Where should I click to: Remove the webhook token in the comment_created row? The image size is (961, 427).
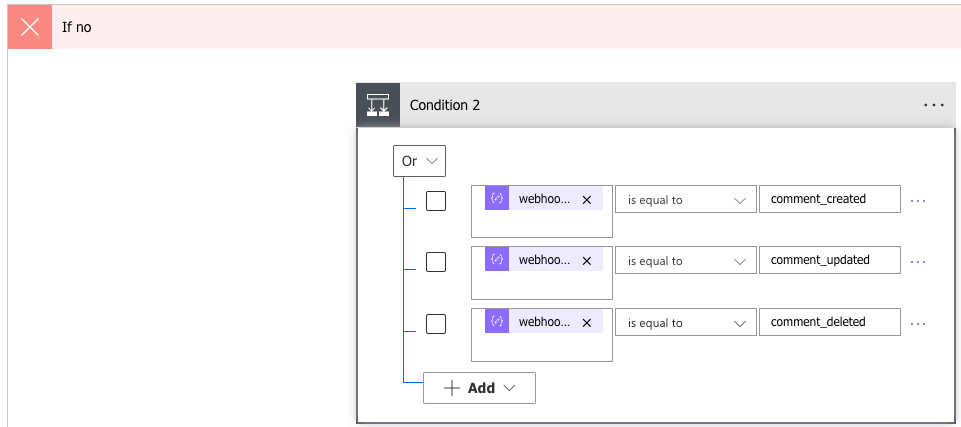pos(587,199)
